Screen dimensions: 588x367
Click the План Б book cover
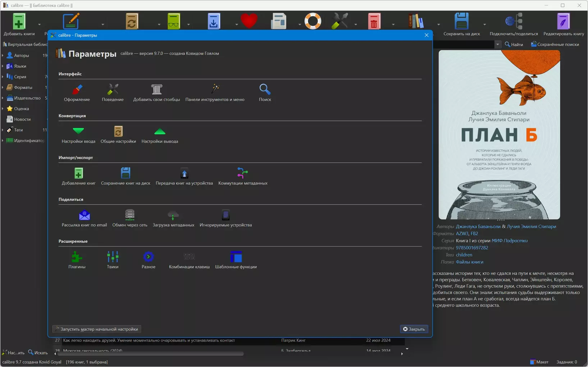coord(499,135)
